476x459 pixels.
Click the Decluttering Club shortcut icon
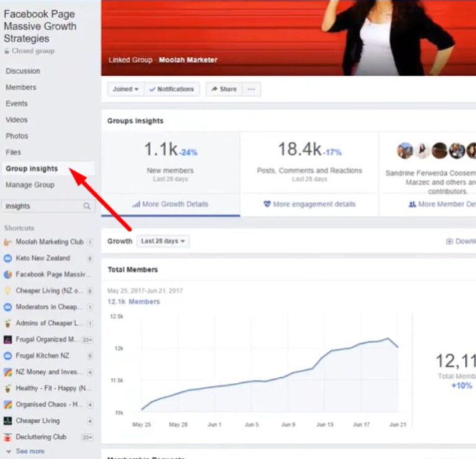7,437
